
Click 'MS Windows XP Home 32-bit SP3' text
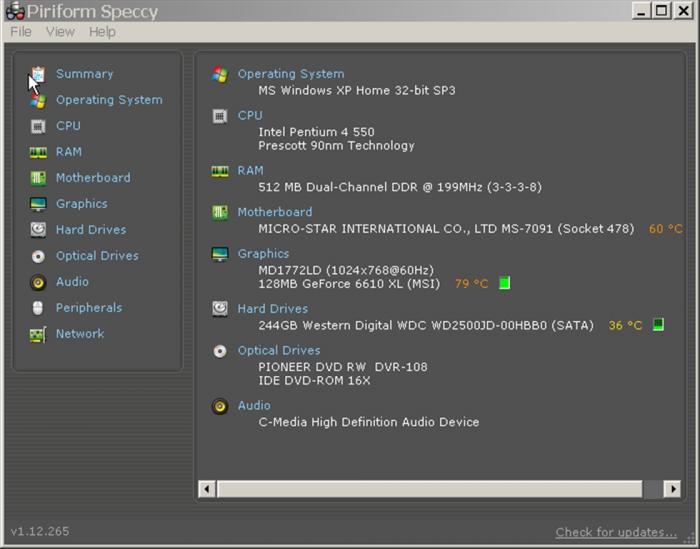click(357, 91)
